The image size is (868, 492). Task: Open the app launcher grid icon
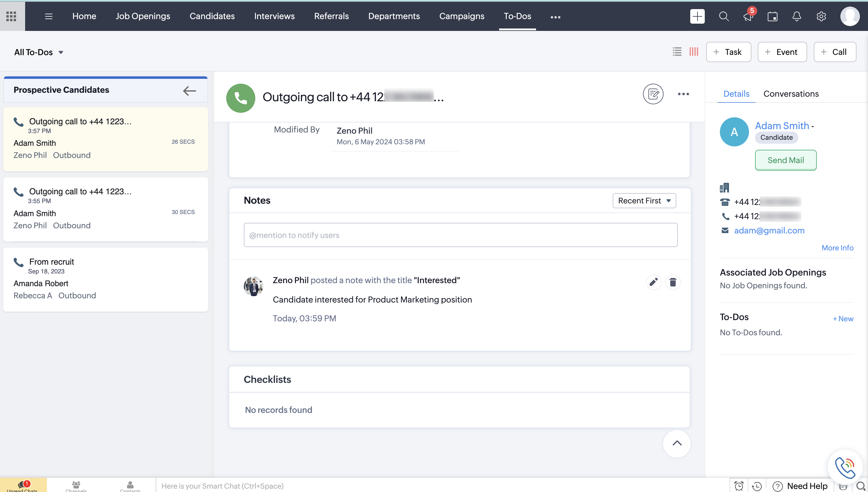(12, 16)
